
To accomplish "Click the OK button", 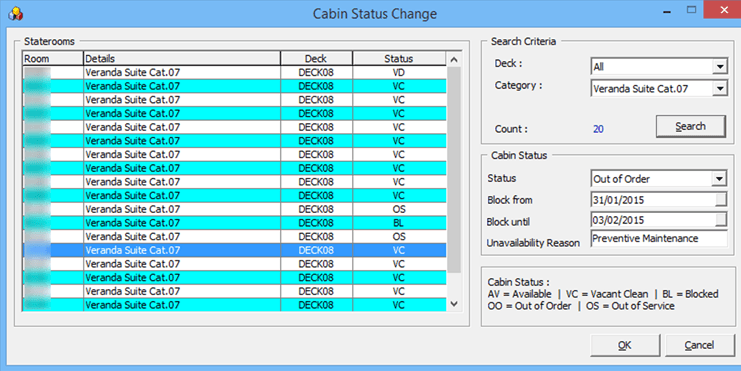I will [625, 345].
